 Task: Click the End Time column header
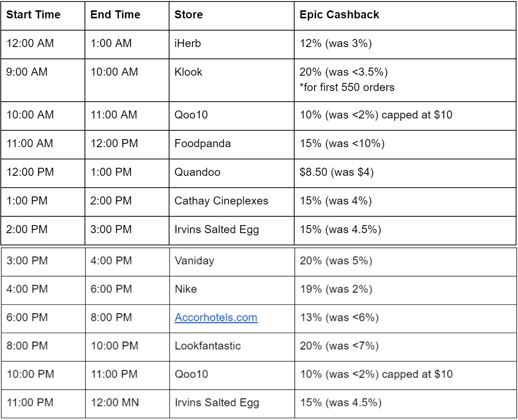point(127,15)
